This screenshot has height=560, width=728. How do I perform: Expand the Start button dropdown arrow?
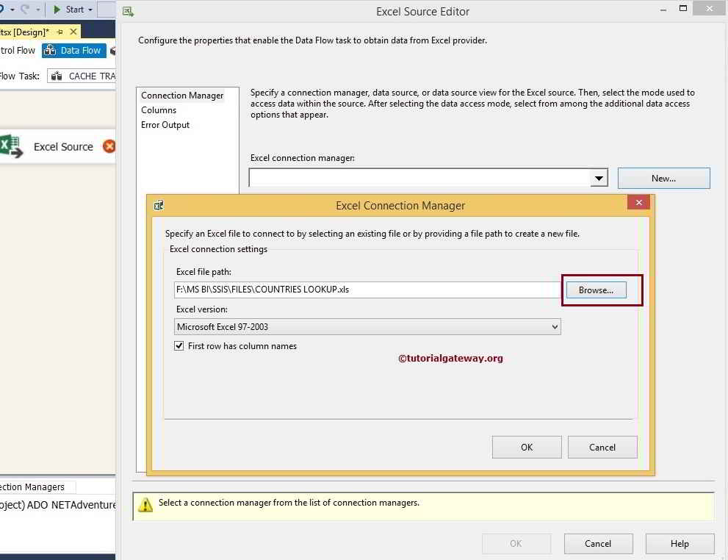click(x=90, y=9)
